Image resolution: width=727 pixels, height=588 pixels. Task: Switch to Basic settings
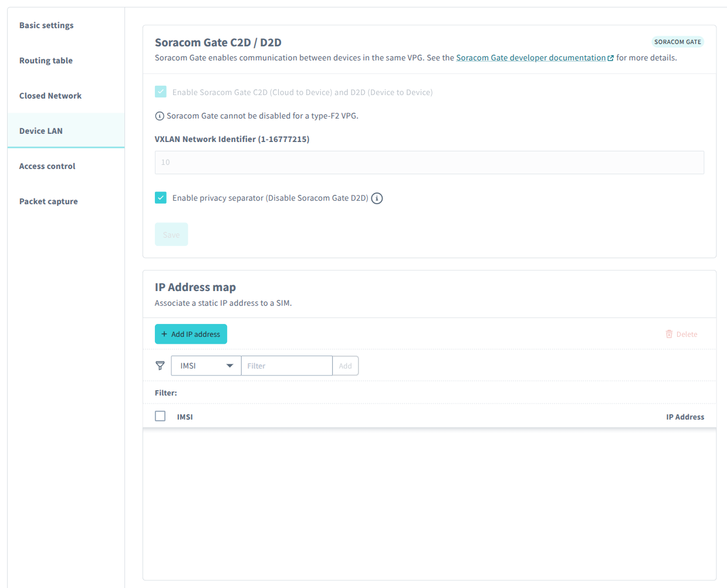pyautogui.click(x=46, y=25)
